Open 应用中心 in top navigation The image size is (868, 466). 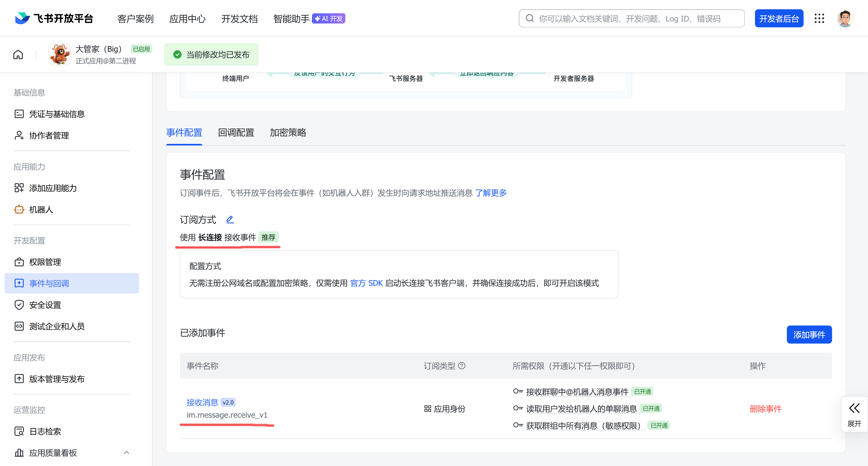[x=188, y=19]
